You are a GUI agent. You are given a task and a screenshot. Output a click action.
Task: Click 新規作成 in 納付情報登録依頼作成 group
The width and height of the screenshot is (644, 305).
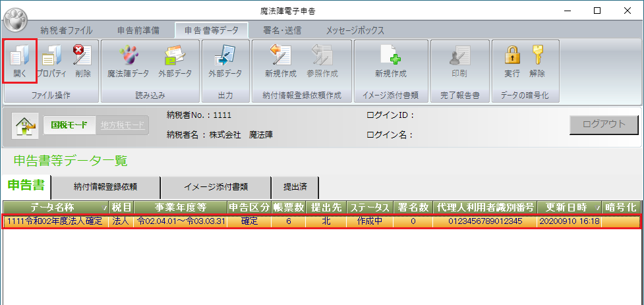[x=281, y=61]
